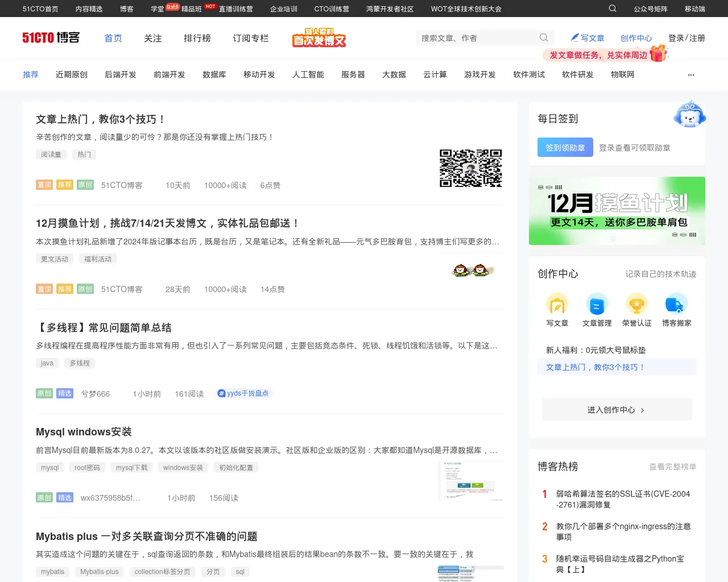The image size is (728, 582).
Task: Open the 12月摸鱼计划 banner
Action: (617, 211)
